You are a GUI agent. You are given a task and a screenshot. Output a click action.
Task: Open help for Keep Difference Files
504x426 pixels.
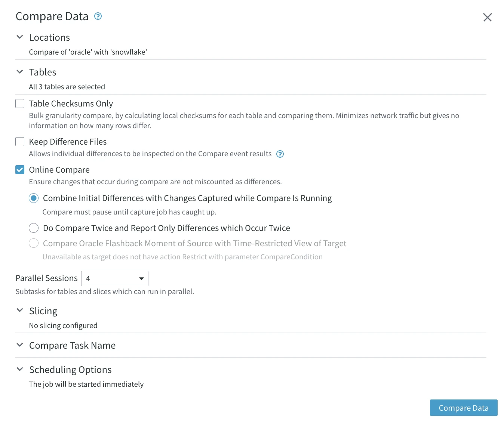point(280,154)
